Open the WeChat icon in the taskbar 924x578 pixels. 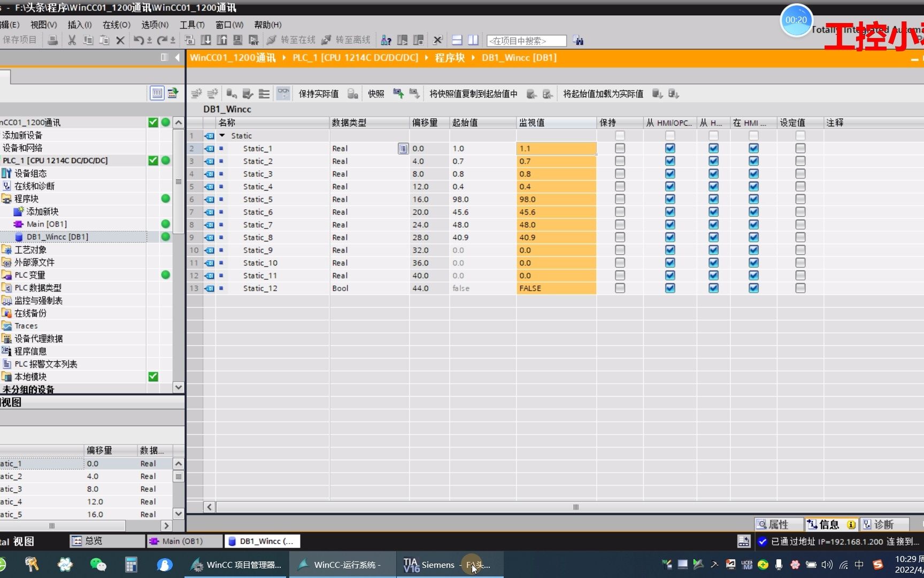click(98, 564)
